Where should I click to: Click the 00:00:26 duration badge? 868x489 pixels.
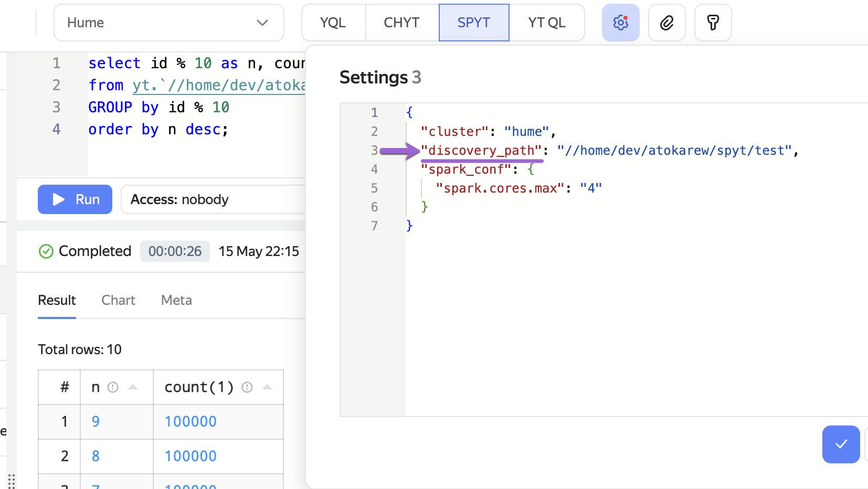tap(175, 251)
